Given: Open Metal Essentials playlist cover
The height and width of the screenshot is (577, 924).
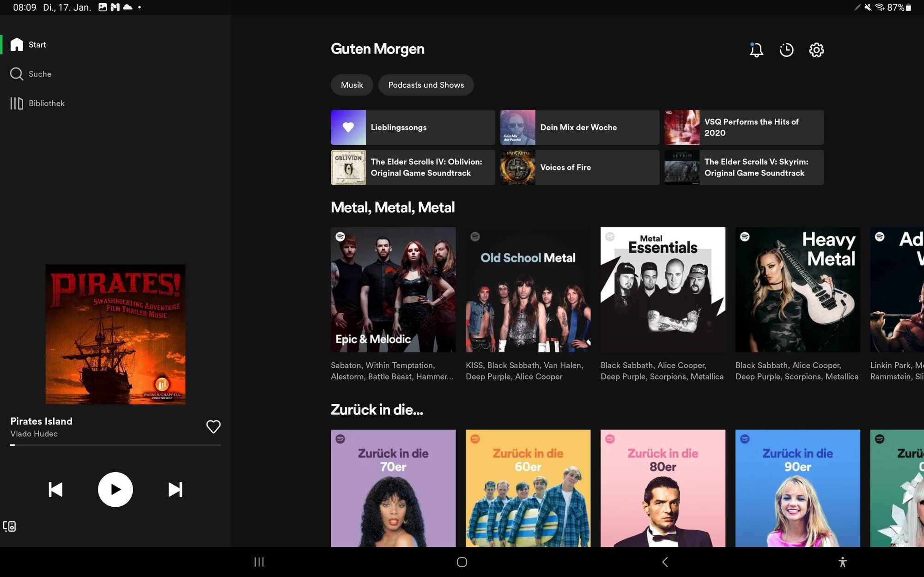Looking at the screenshot, I should (x=663, y=290).
